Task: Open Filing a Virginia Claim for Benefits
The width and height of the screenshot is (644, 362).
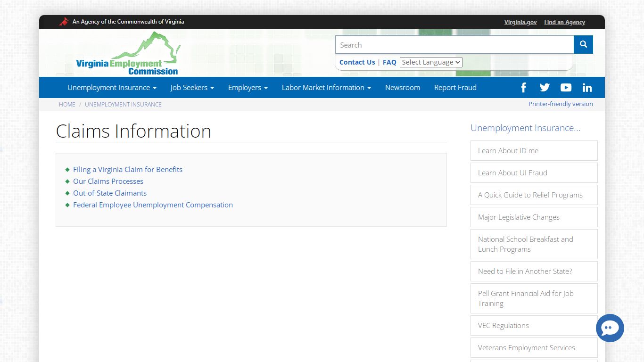Action: pyautogui.click(x=128, y=170)
